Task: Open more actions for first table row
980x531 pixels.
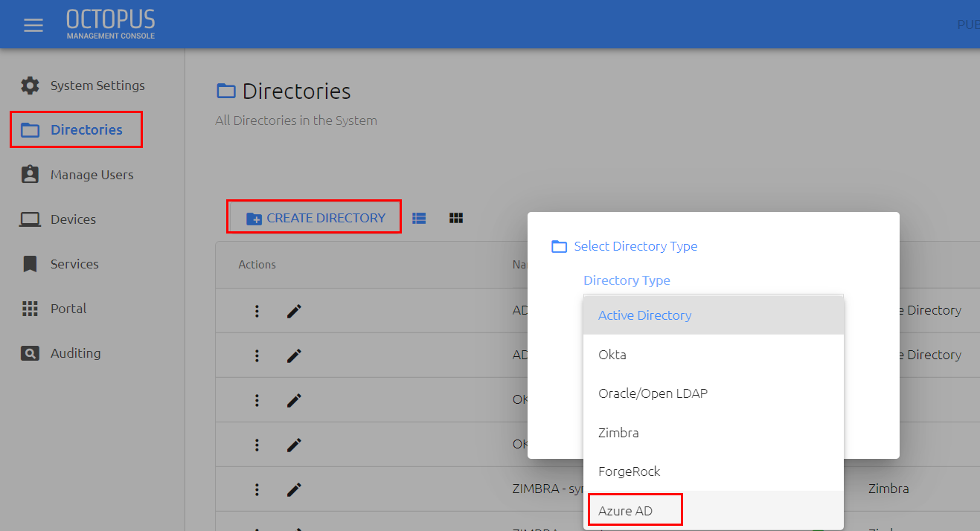Action: pyautogui.click(x=257, y=311)
